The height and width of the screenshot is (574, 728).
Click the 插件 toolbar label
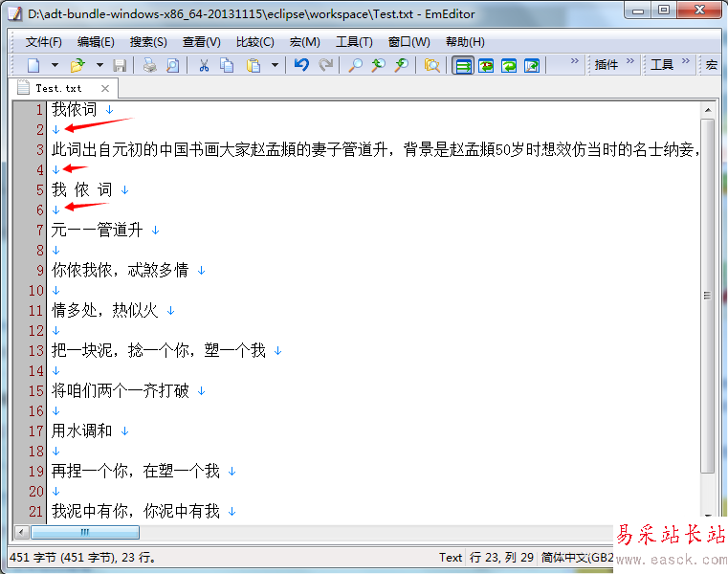click(607, 65)
